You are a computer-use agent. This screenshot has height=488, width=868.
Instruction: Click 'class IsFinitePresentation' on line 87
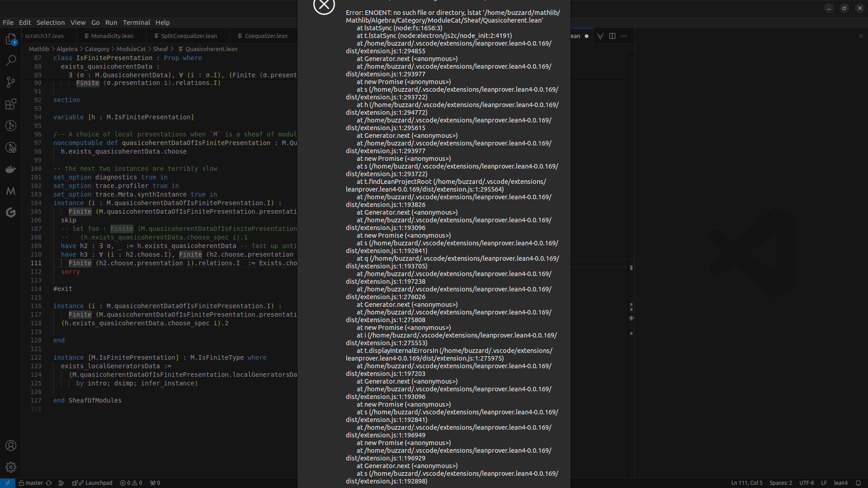point(103,58)
